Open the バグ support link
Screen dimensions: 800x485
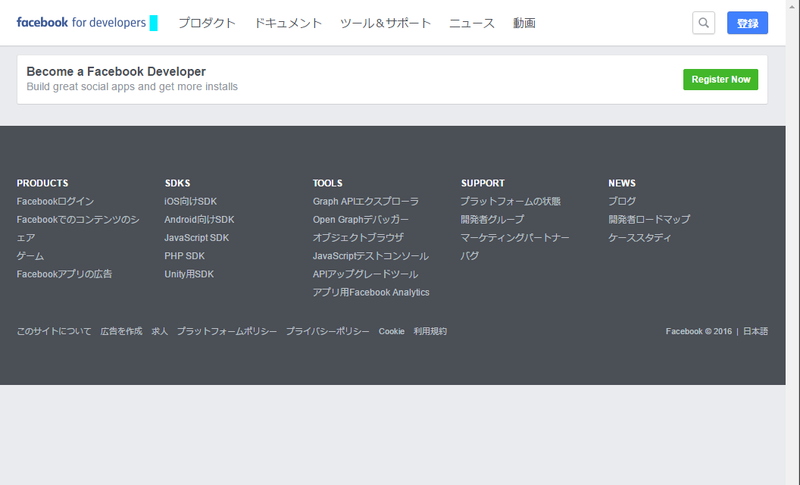click(469, 256)
